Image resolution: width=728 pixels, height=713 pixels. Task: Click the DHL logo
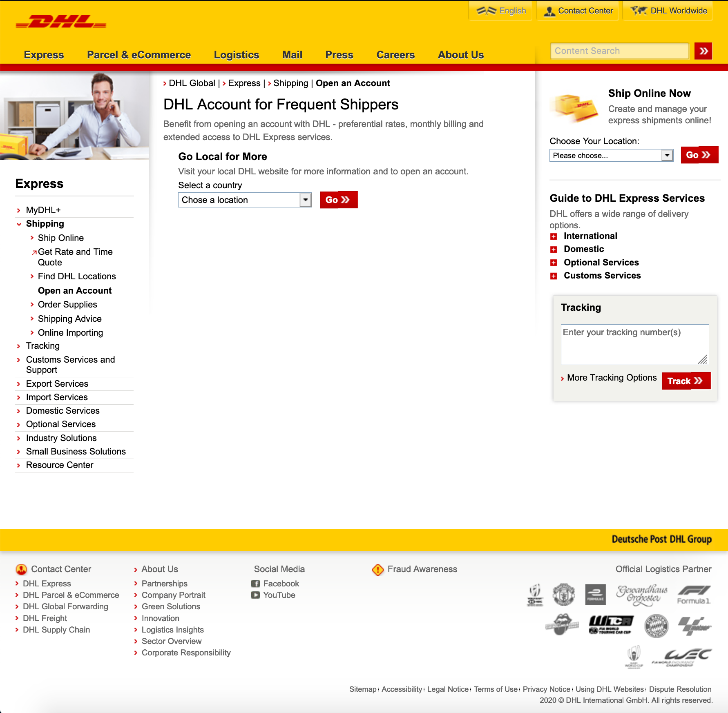[60, 21]
